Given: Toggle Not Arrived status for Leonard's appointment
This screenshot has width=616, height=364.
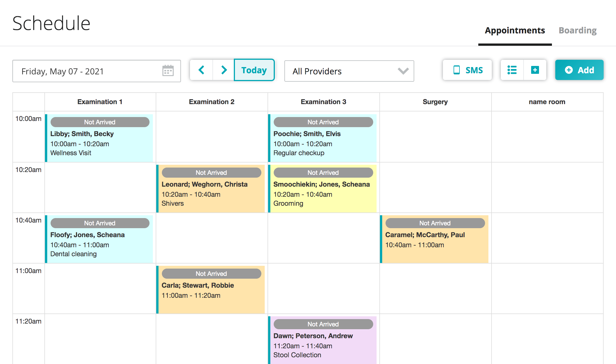Looking at the screenshot, I should [211, 173].
